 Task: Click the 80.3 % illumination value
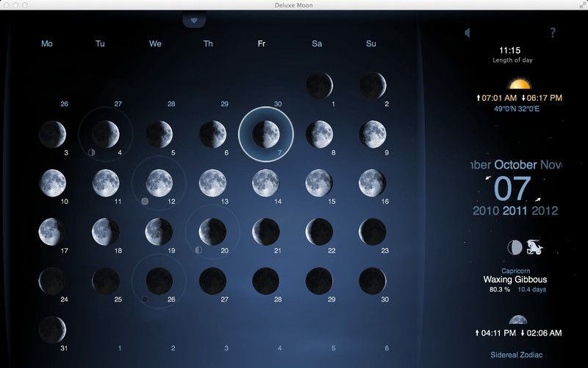pyautogui.click(x=500, y=289)
